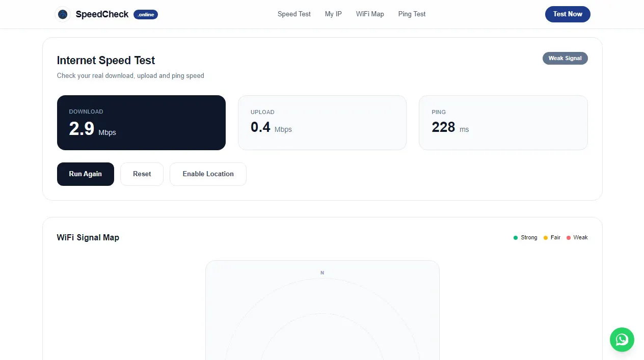
Task: Switch to Ping Test page
Action: [412, 14]
